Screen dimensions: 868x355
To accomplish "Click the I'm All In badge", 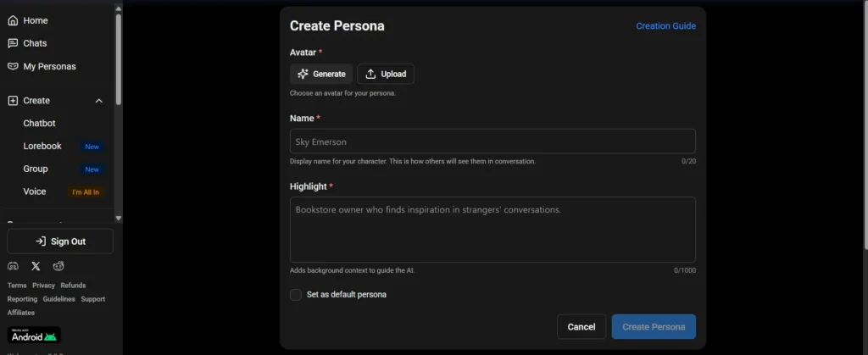I will pos(86,191).
